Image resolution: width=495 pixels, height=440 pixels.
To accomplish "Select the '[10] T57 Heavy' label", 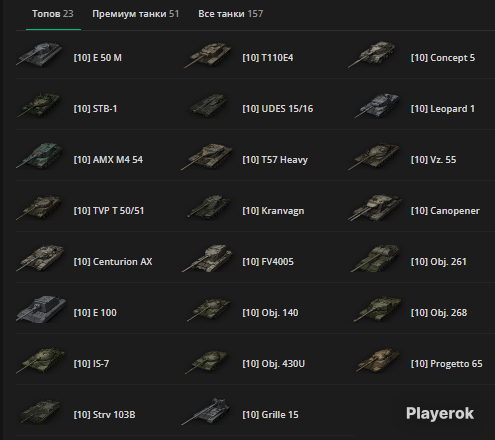I will tap(275, 160).
